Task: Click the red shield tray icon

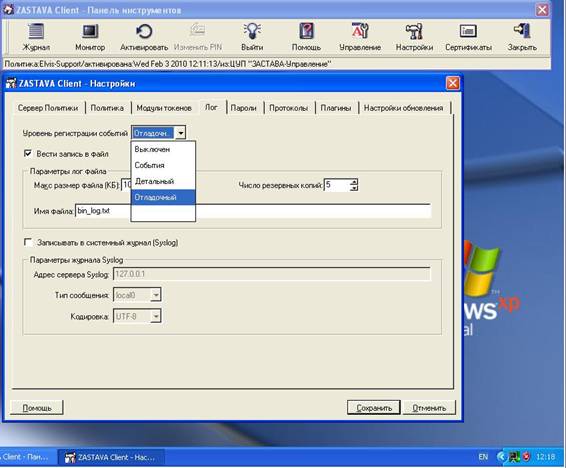Action: pos(526,457)
